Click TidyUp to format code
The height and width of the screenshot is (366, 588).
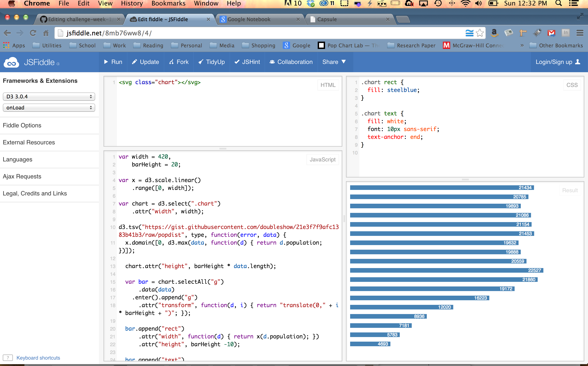[x=211, y=62]
